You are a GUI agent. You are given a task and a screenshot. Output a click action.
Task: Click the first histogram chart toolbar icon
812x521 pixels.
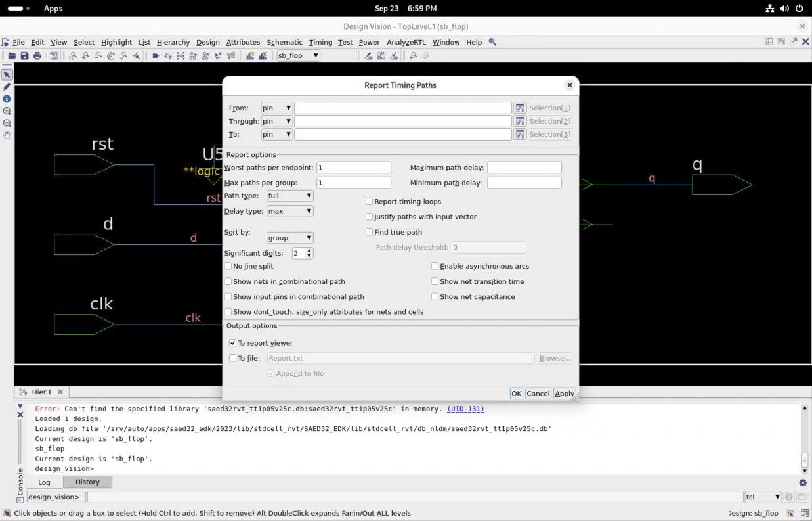[250, 56]
